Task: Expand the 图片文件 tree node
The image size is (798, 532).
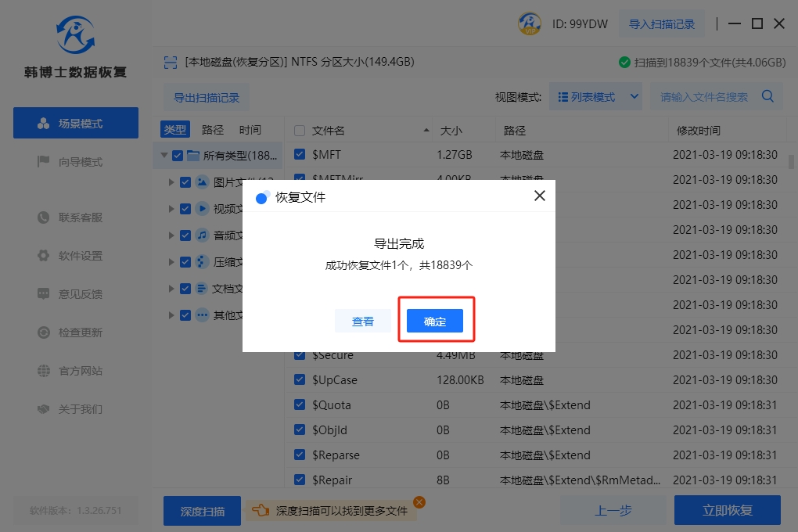Action: [171, 182]
